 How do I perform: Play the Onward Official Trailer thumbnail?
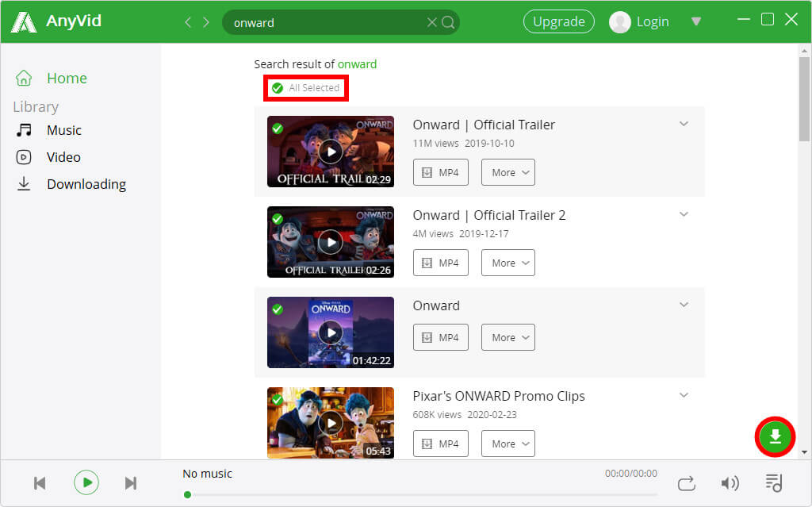[x=331, y=152]
